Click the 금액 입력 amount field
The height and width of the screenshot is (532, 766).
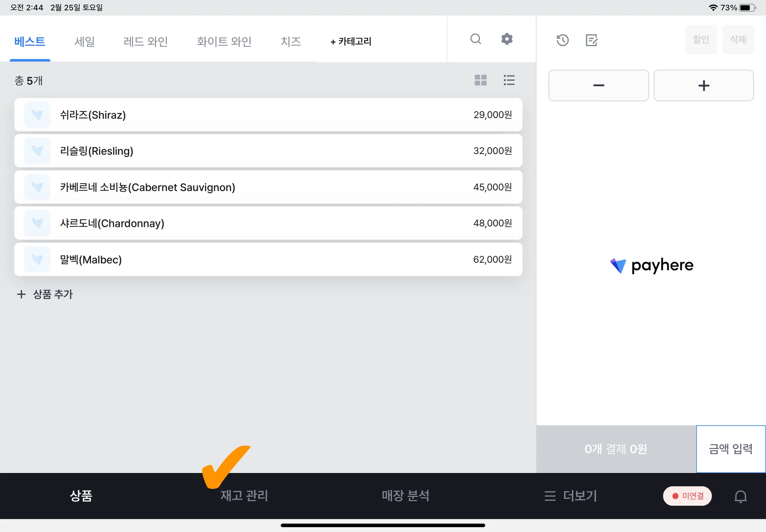[x=730, y=449]
